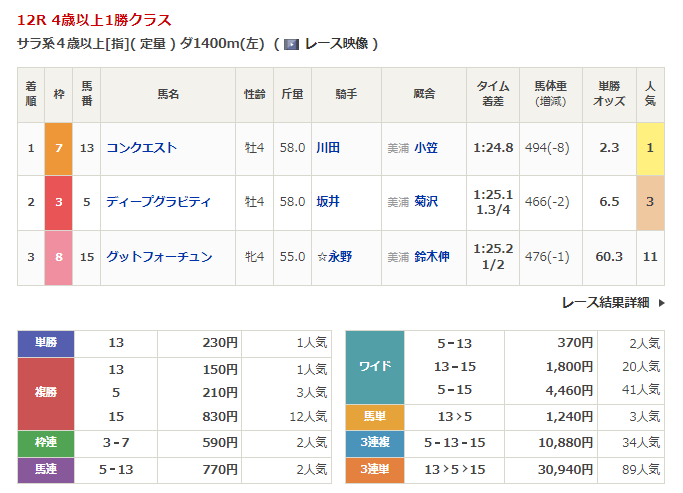Click the pink frame 8 cell
The image size is (683, 493).
(x=59, y=257)
